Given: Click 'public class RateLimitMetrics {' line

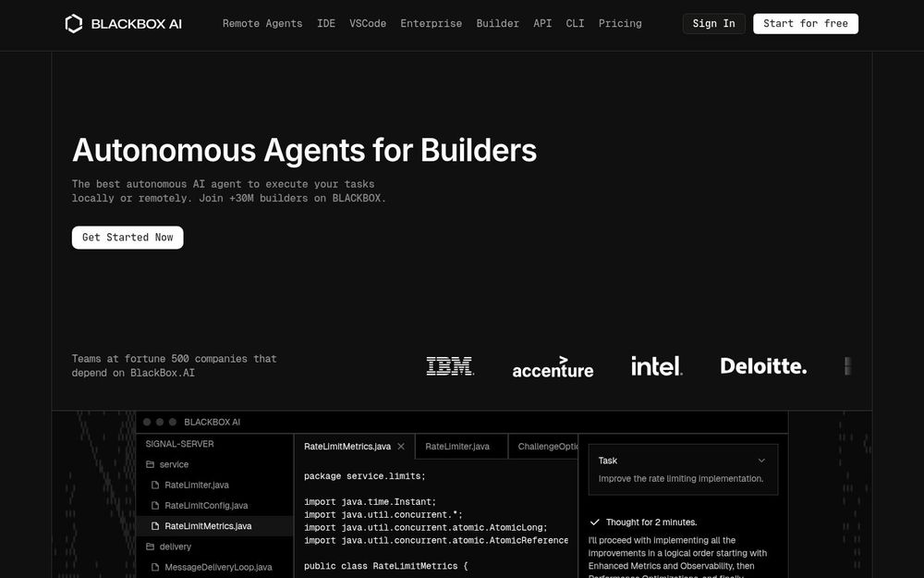Looking at the screenshot, I should pyautogui.click(x=386, y=566).
